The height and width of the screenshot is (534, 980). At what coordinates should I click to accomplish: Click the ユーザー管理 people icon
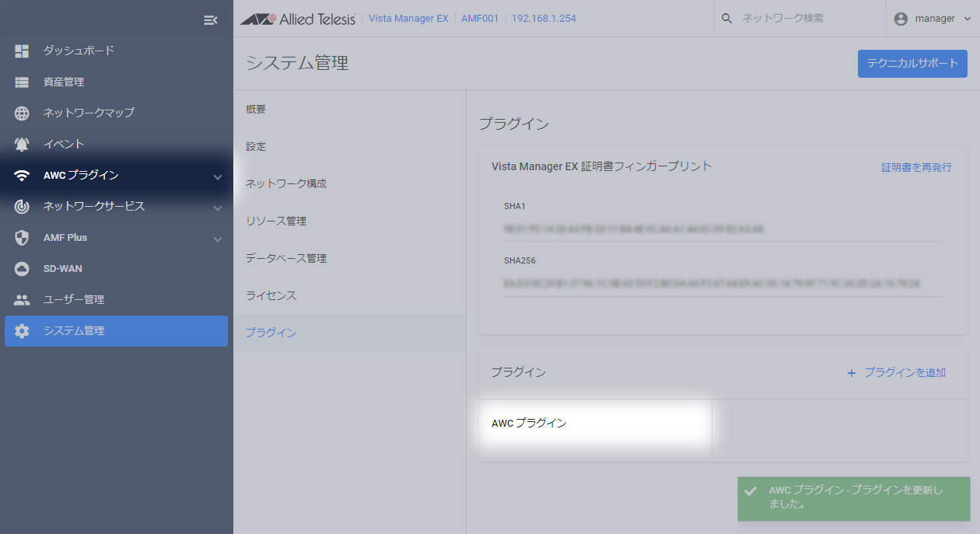click(x=22, y=299)
